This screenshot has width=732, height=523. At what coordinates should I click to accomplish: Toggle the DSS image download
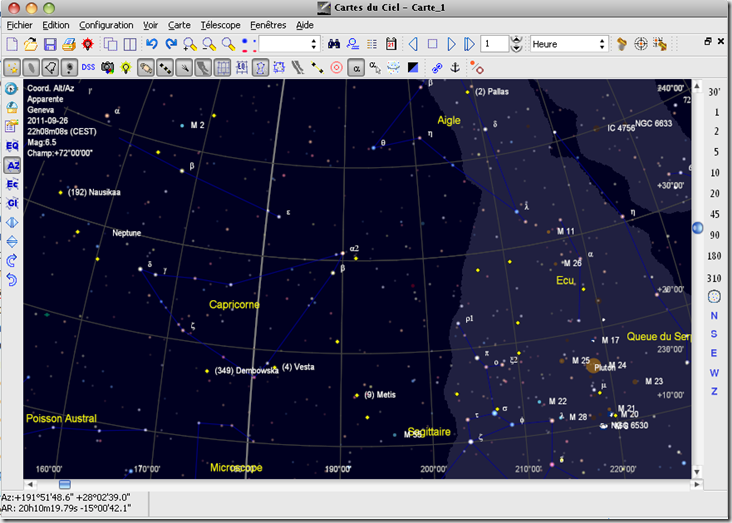pyautogui.click(x=88, y=68)
